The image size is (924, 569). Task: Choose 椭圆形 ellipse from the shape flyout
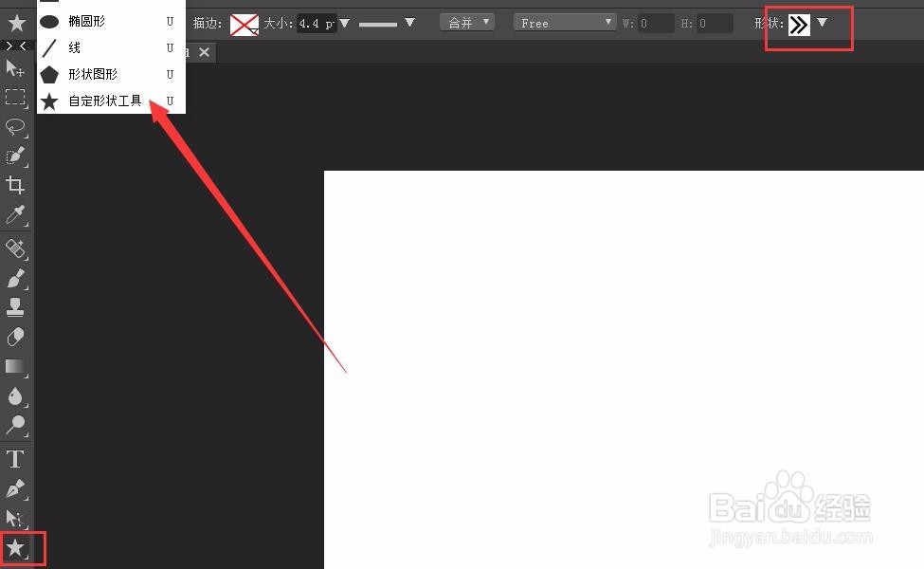tap(111, 21)
